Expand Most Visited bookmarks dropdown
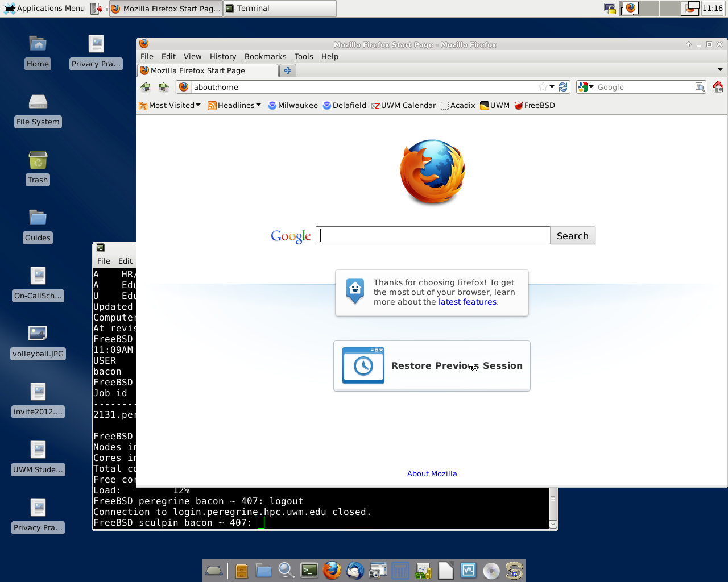 coord(170,105)
